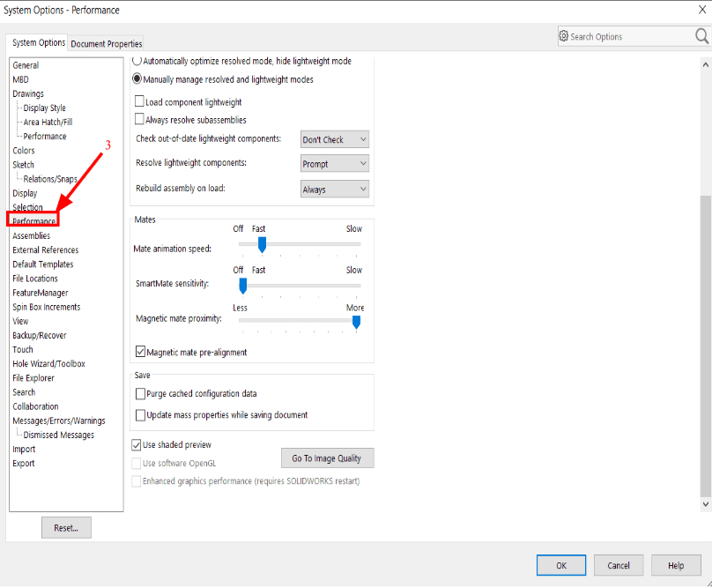Open Performance under Drawings

44,137
